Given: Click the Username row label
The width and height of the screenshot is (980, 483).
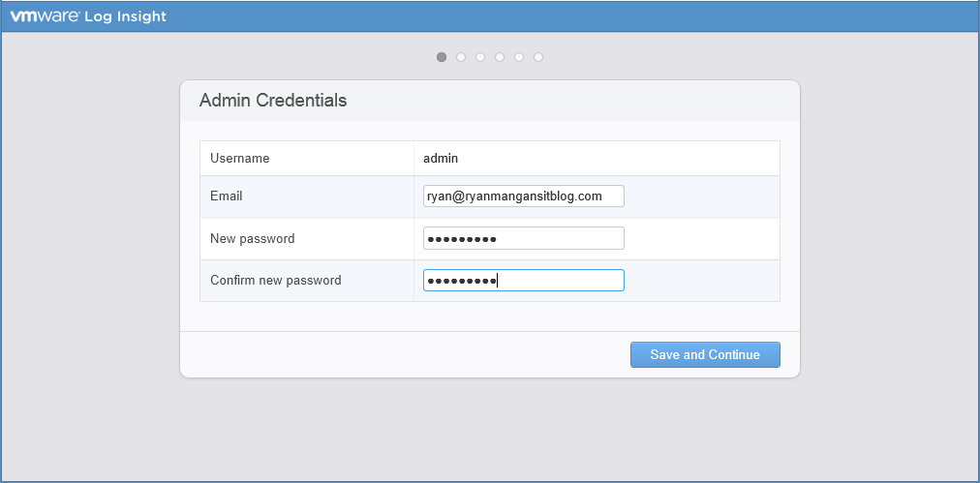Looking at the screenshot, I should [240, 158].
